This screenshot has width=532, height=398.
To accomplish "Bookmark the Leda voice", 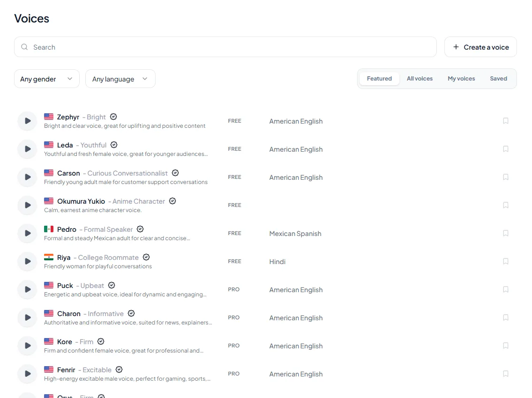I will [x=506, y=149].
